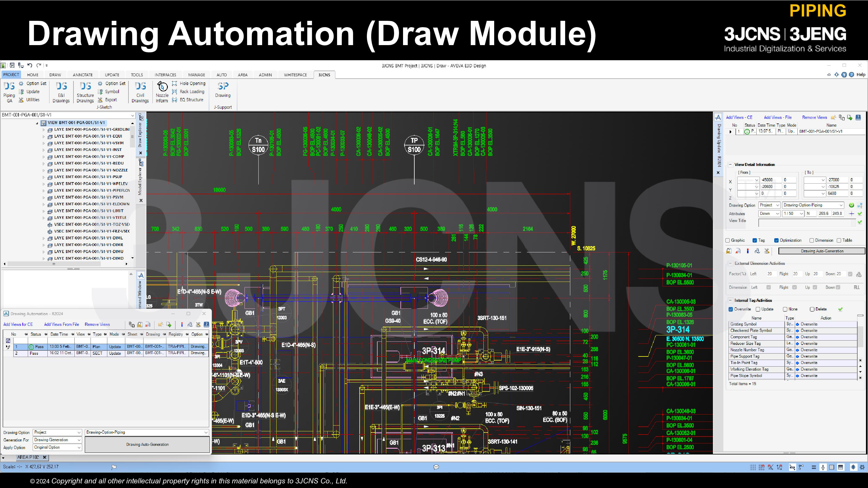
Task: Click Add Views - CE in update panel
Action: click(x=739, y=117)
